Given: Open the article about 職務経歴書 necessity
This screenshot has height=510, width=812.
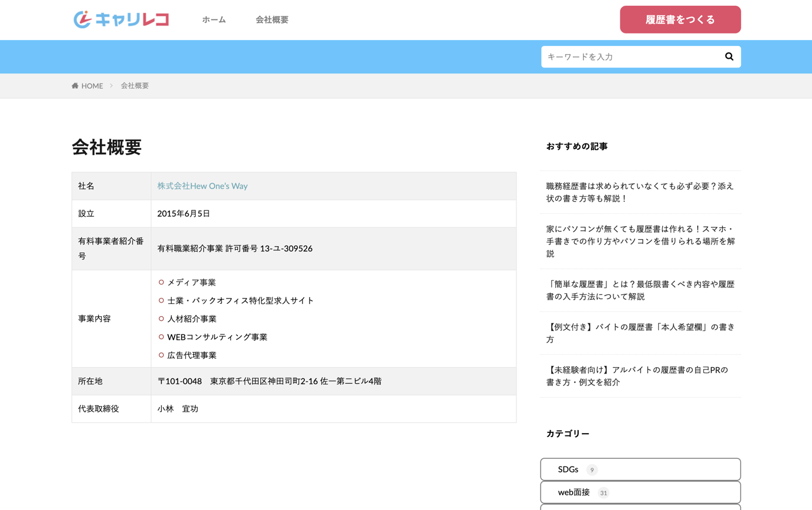Looking at the screenshot, I should pyautogui.click(x=640, y=192).
